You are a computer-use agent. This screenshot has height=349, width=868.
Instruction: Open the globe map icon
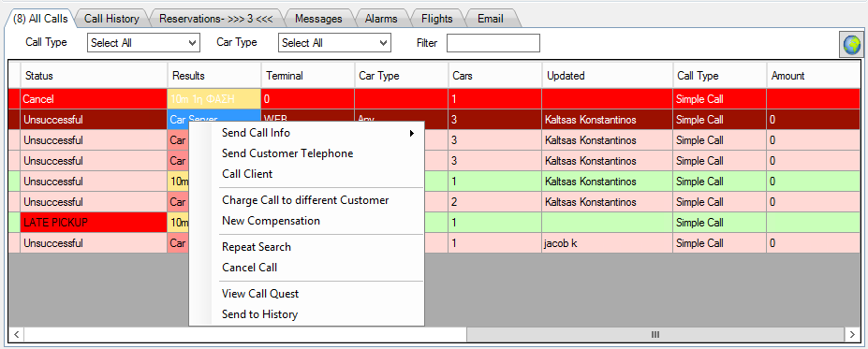pyautogui.click(x=852, y=45)
